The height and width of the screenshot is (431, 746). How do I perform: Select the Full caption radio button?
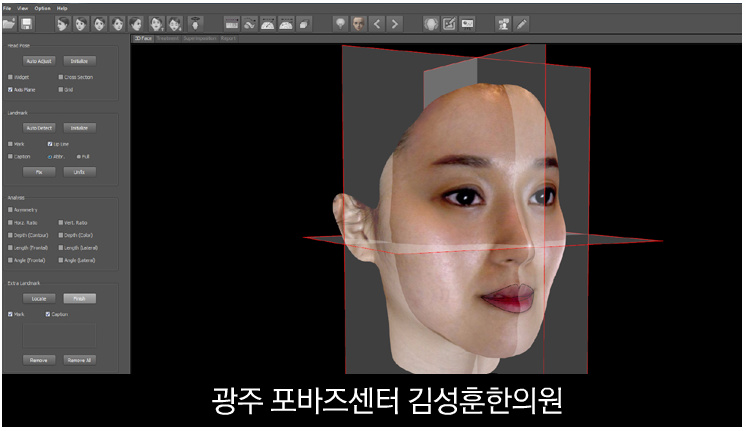click(79, 157)
